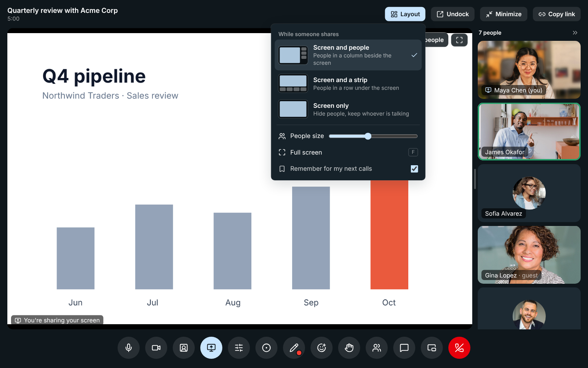Image resolution: width=588 pixels, height=368 pixels.
Task: Pick the Screen only layout
Action: pos(348,109)
